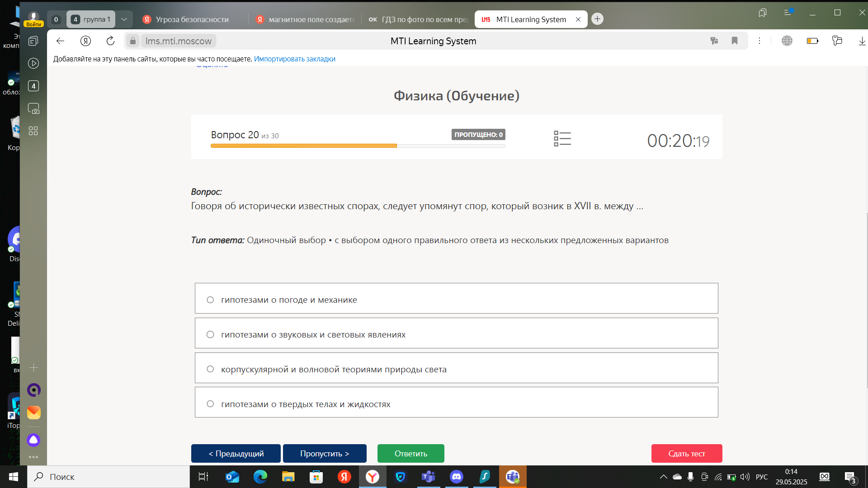Open page translation icon in address bar
Image resolution: width=868 pixels, height=488 pixels.
pyautogui.click(x=714, y=41)
